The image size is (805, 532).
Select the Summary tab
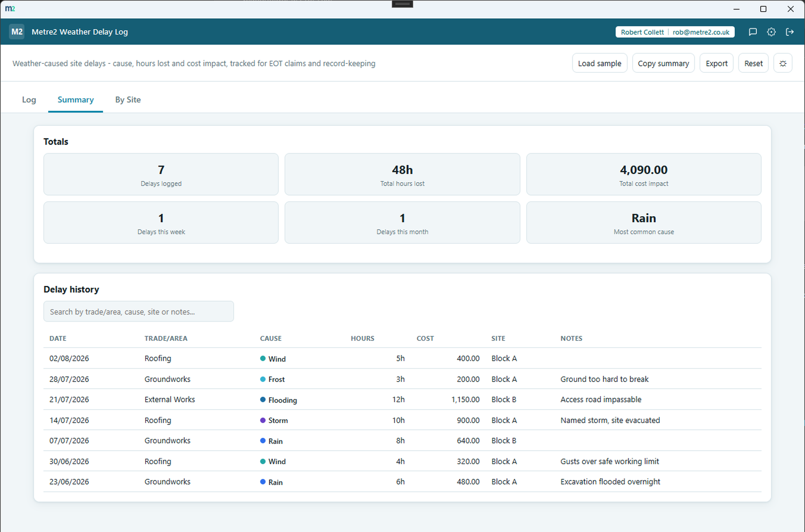tap(75, 100)
